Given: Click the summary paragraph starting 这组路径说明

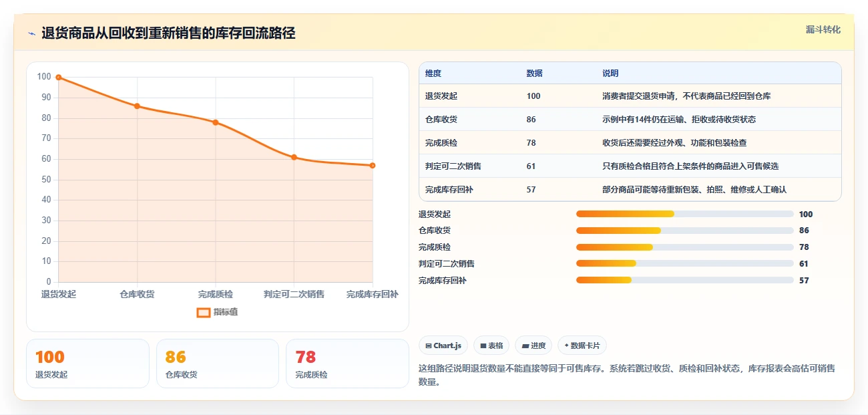Looking at the screenshot, I should point(627,375).
